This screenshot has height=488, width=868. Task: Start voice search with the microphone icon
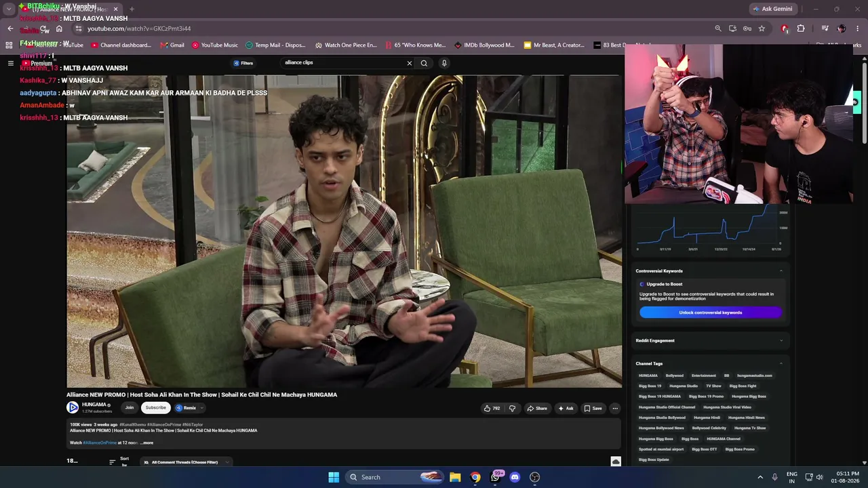(x=444, y=63)
